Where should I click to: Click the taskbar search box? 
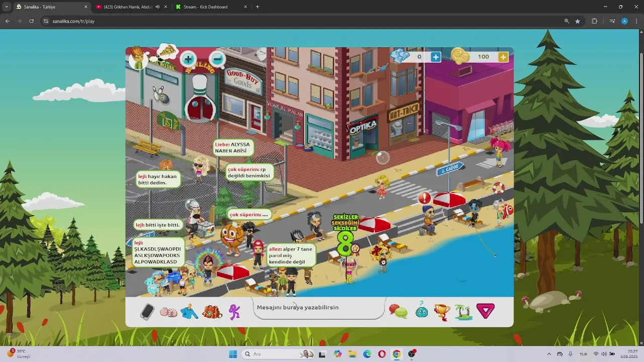coord(279,354)
